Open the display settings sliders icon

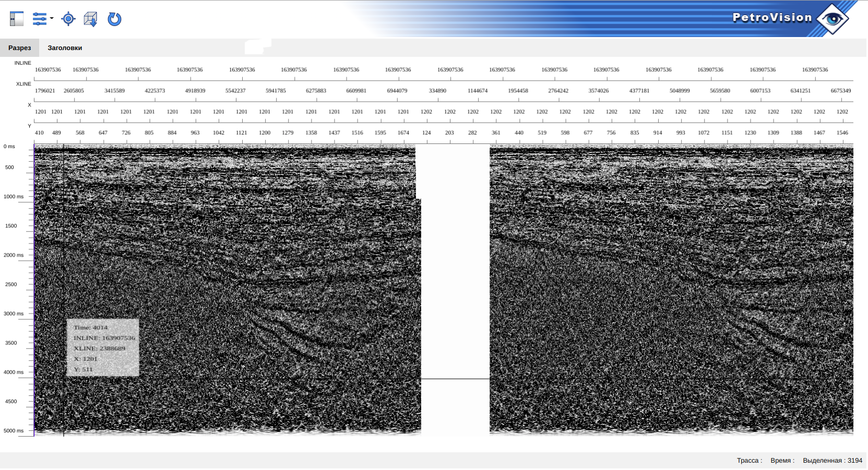click(39, 19)
